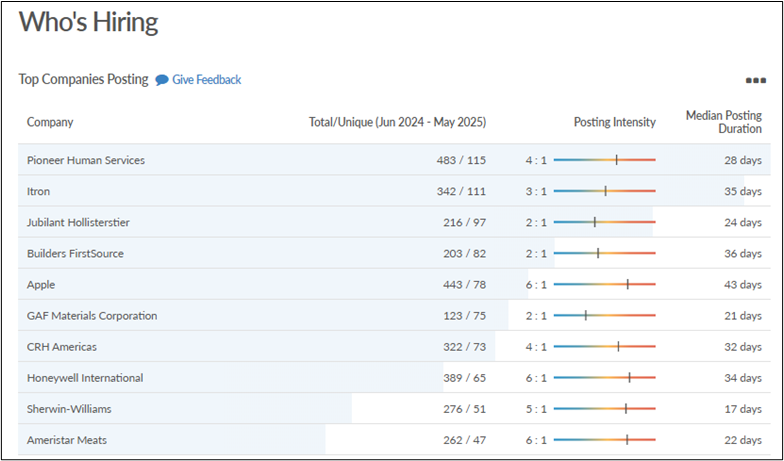784x461 pixels.
Task: Click the Top Companies Posting section title
Action: [x=84, y=80]
